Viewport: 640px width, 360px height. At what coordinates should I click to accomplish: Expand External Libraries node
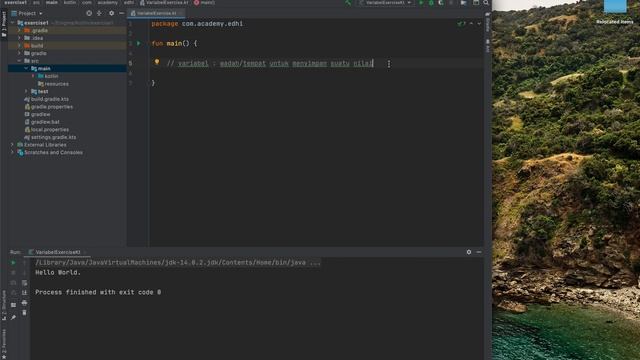(x=12, y=145)
